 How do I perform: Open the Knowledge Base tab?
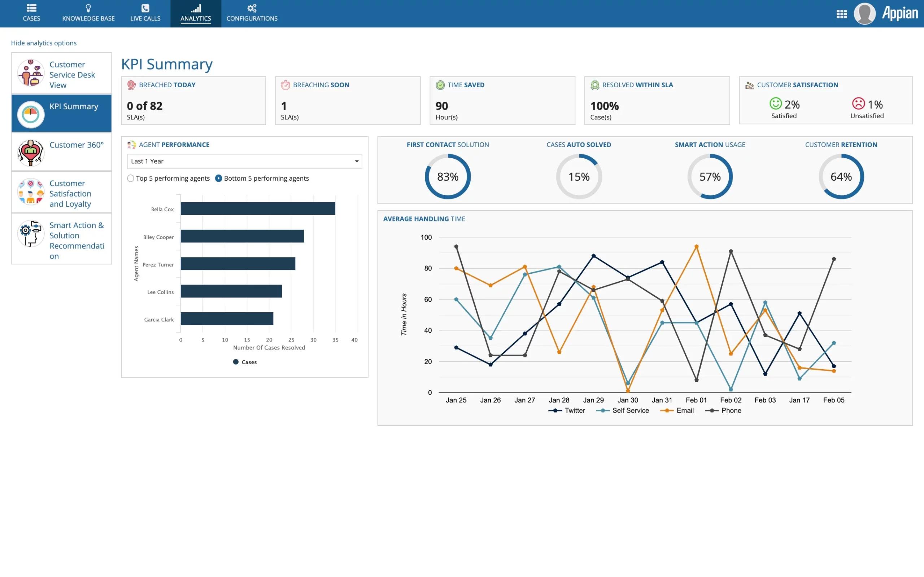click(x=88, y=13)
